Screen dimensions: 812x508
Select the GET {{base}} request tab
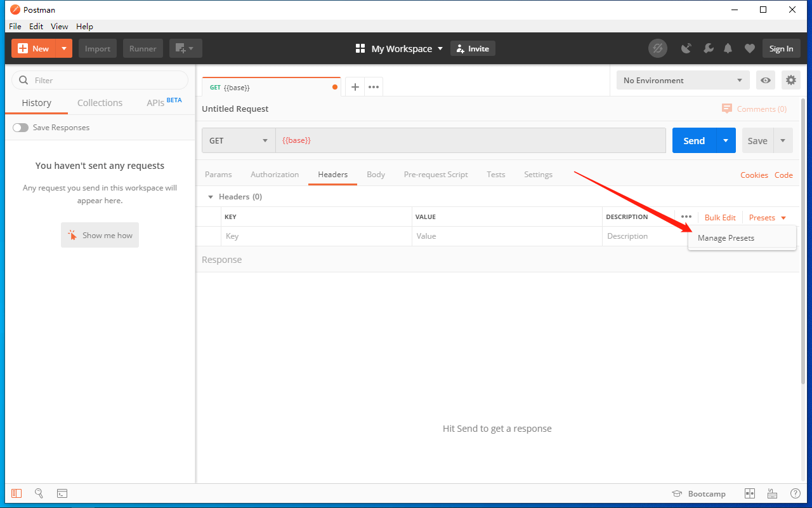click(272, 87)
